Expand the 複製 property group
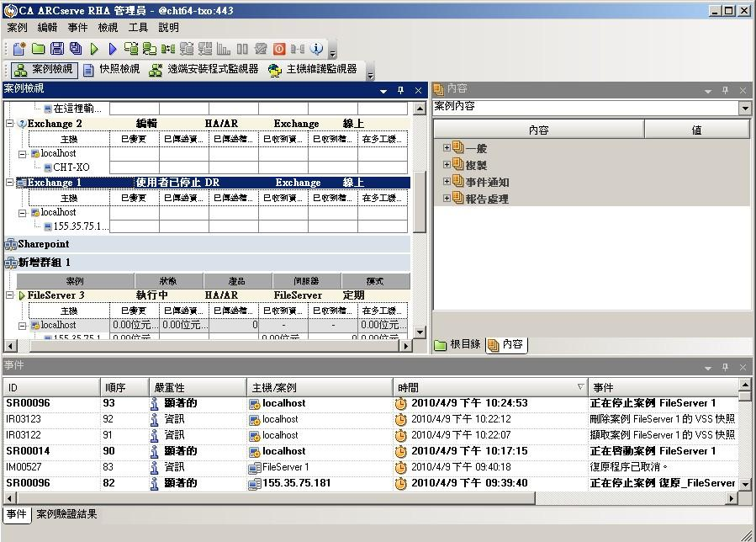The image size is (756, 542). 447,165
